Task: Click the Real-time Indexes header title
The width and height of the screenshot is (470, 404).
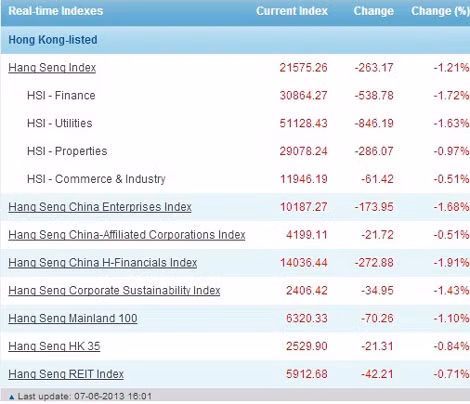Action: 56,11
